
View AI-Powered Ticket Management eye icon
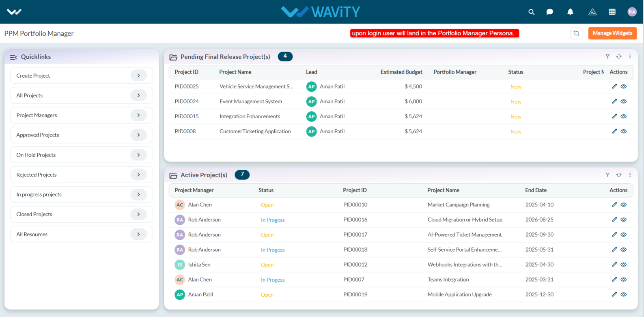click(624, 234)
